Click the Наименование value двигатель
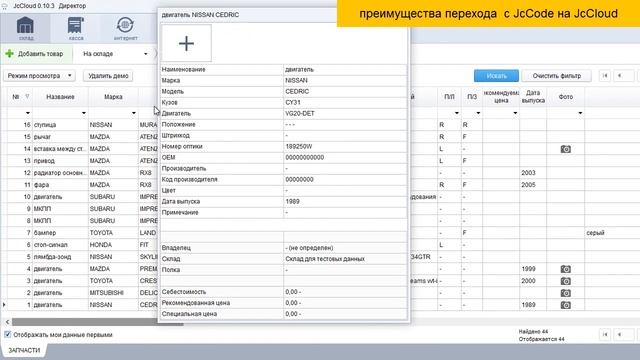 pyautogui.click(x=299, y=69)
